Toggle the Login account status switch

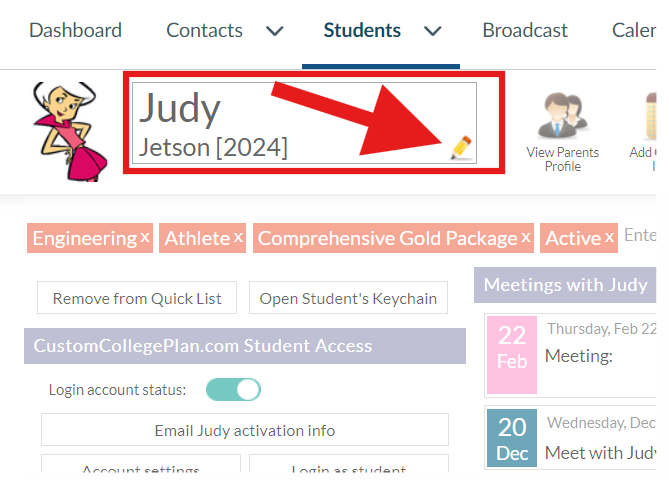click(x=233, y=389)
